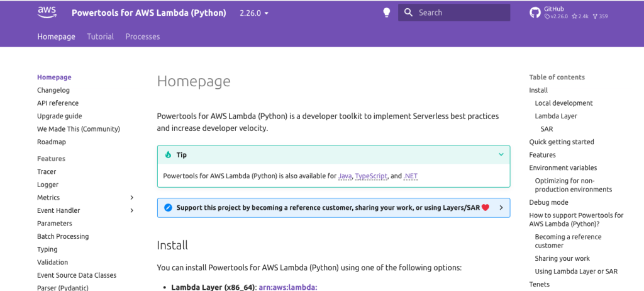Jump to Install in table of contents
644x291 pixels.
tap(538, 90)
